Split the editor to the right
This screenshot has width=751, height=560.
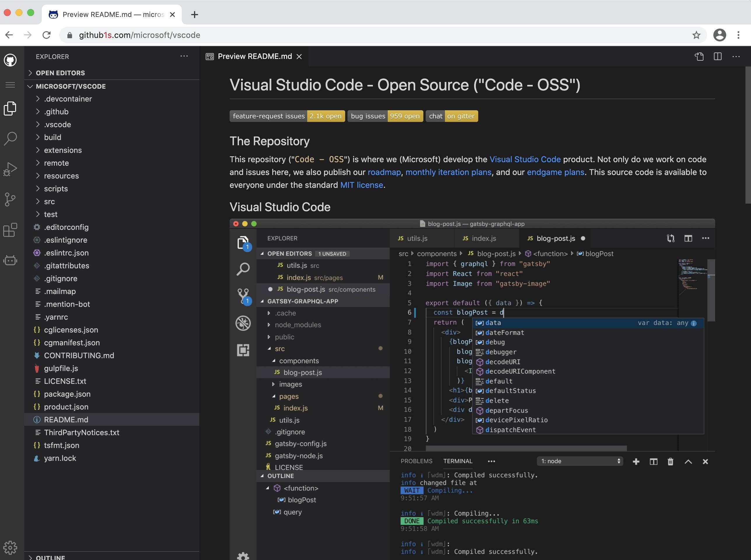pos(718,56)
